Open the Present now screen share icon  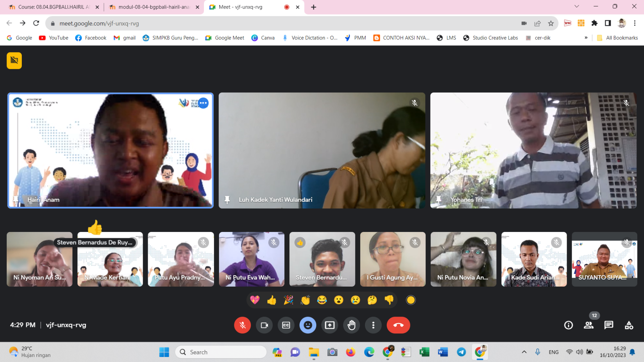tap(330, 325)
